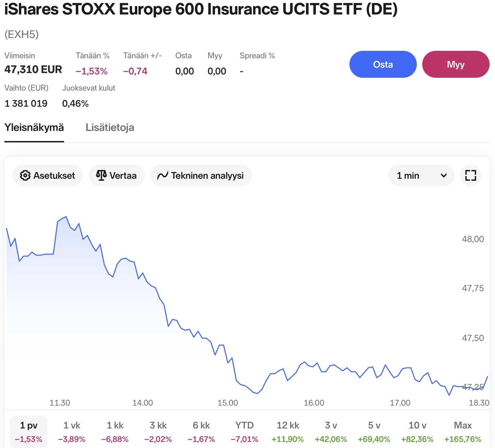Switch to the Lisätietoja tab
Viewport: 495px width, 448px height.
click(x=110, y=128)
